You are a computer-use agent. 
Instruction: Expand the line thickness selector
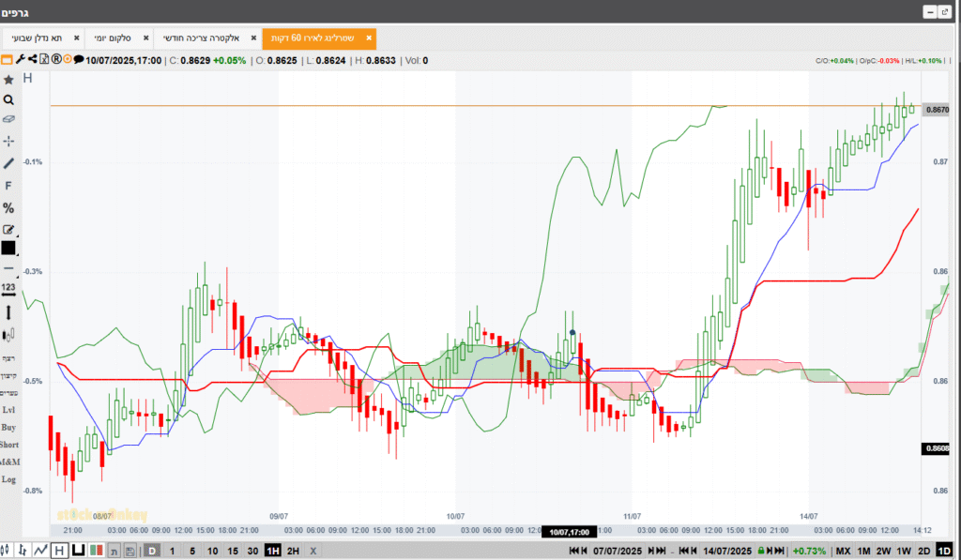point(8,268)
